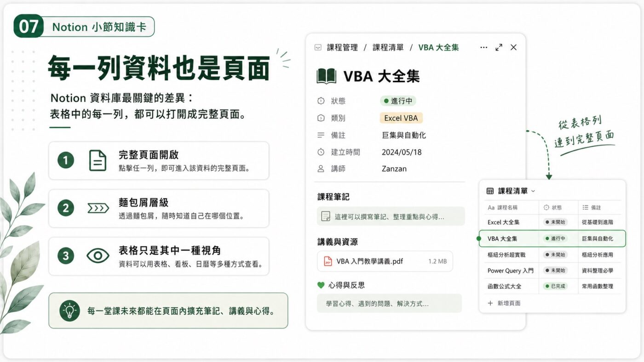This screenshot has width=644, height=362.
Task: Open 進行中 status of VBA 大全集 table row
Action: tap(555, 239)
